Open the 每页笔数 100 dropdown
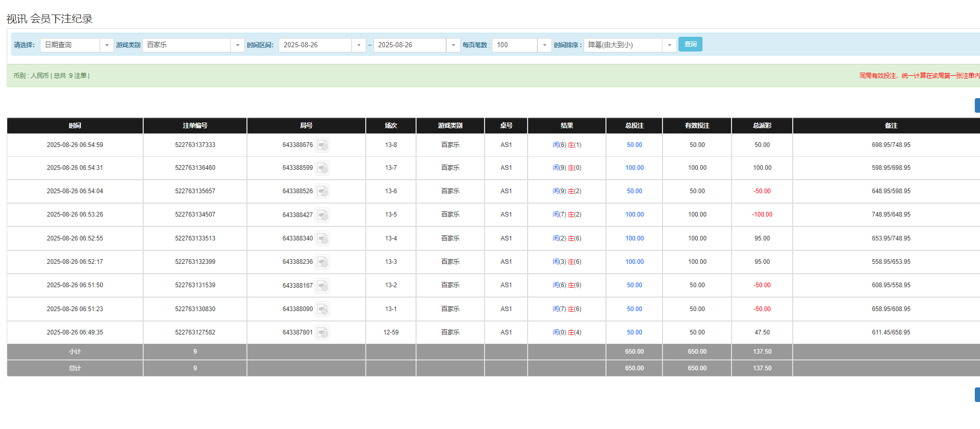 (x=544, y=45)
